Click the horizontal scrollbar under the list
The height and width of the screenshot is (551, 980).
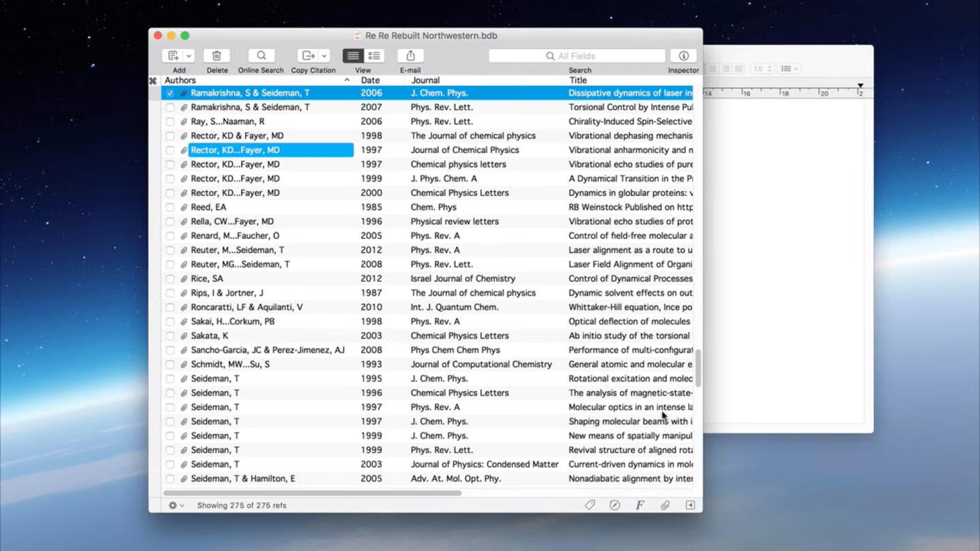312,493
